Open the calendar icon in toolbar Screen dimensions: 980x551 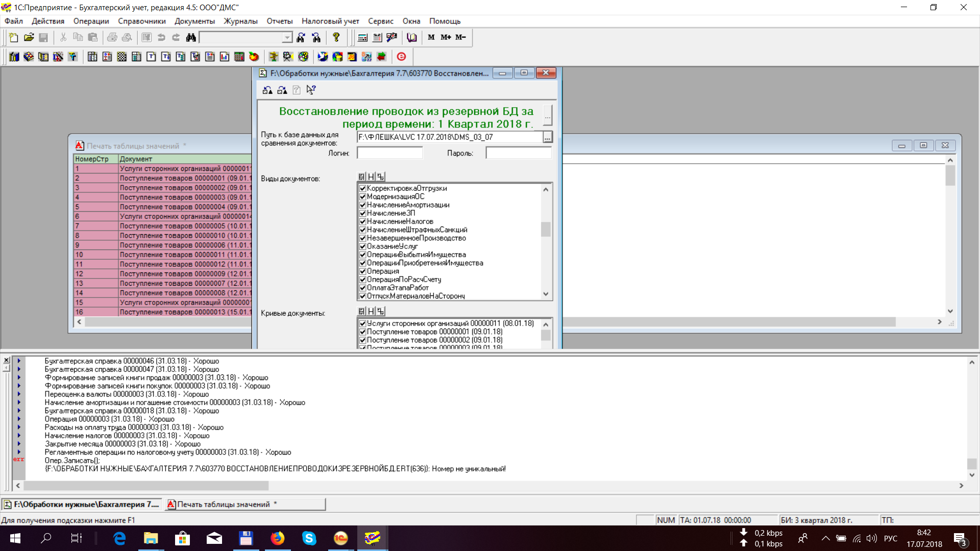(x=377, y=37)
